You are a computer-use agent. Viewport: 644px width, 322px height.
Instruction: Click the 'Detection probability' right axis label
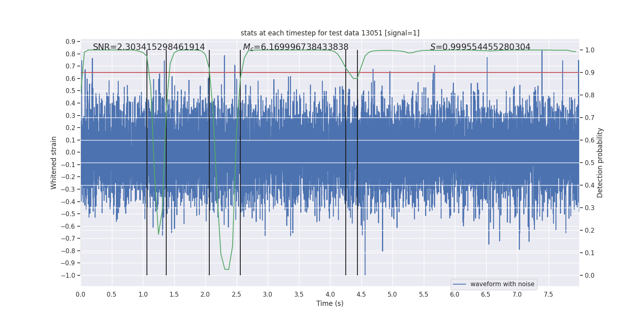tap(600, 163)
